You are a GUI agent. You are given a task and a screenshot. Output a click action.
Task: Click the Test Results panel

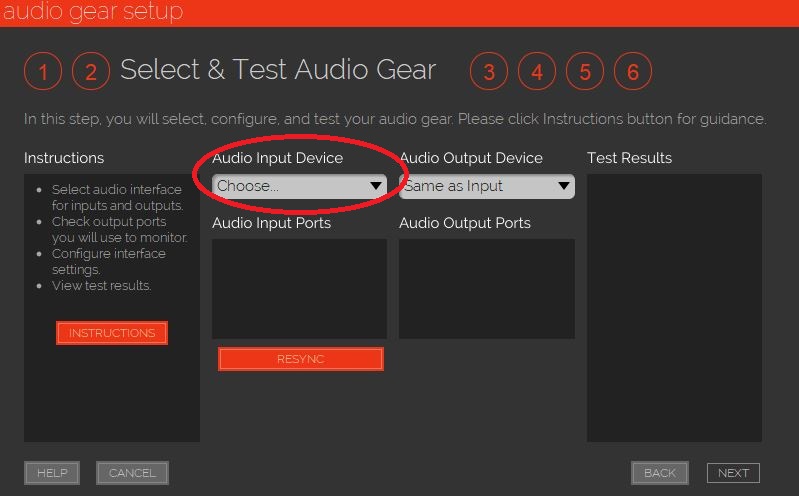tap(674, 307)
